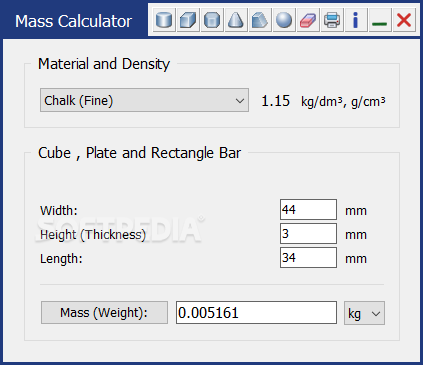Select the truncated pyramid shape icon
Viewport: 423px width, 365px height.
point(260,20)
